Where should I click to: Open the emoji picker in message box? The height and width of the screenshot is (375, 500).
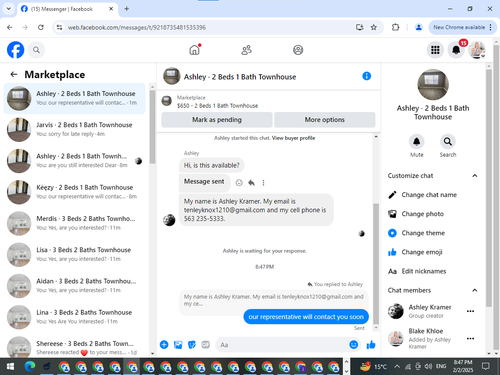[354, 345]
